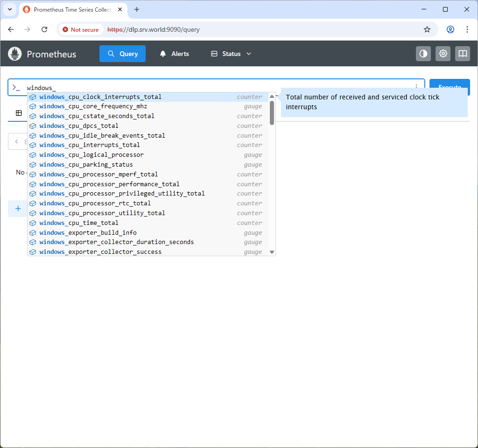Reload the browser page

[x=44, y=29]
